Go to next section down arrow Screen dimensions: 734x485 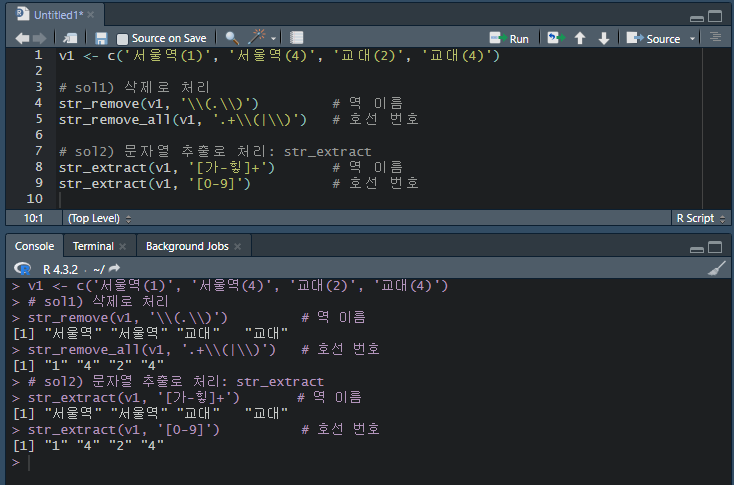(x=604, y=38)
